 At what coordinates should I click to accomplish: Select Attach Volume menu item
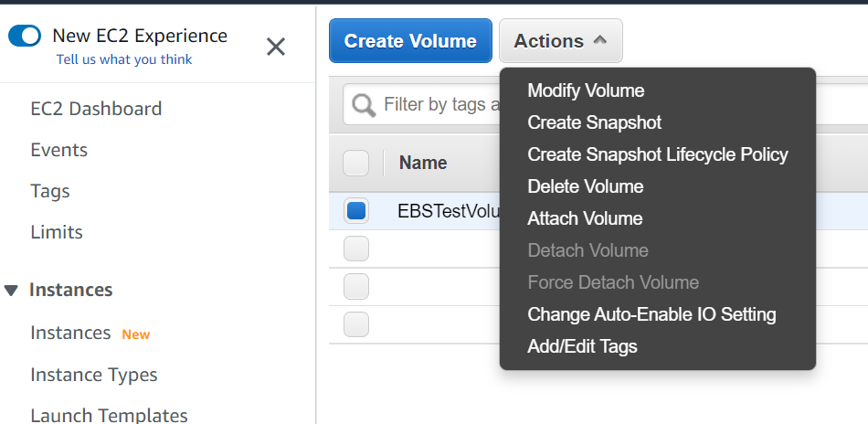[585, 218]
